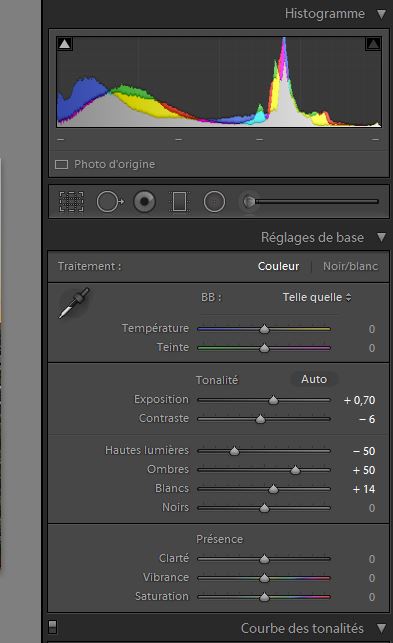The height and width of the screenshot is (643, 393).
Task: Toggle shadow clipping indicator in histogram
Action: [x=64, y=43]
